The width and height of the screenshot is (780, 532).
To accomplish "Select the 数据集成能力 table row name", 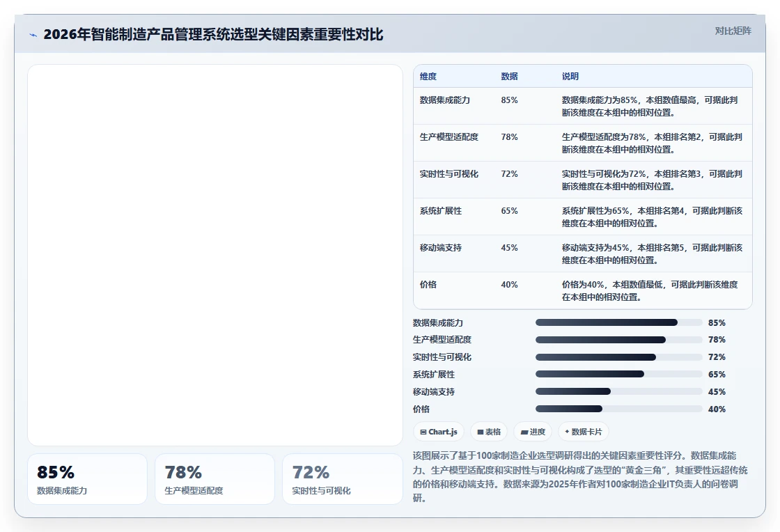I will coord(445,100).
